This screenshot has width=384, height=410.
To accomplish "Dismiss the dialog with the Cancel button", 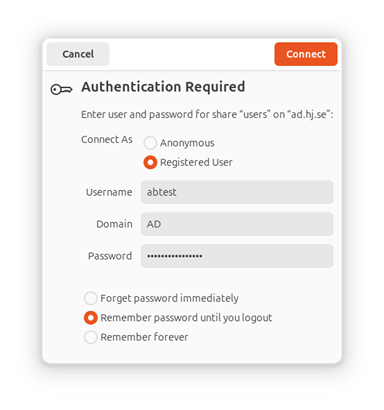I will (x=78, y=54).
